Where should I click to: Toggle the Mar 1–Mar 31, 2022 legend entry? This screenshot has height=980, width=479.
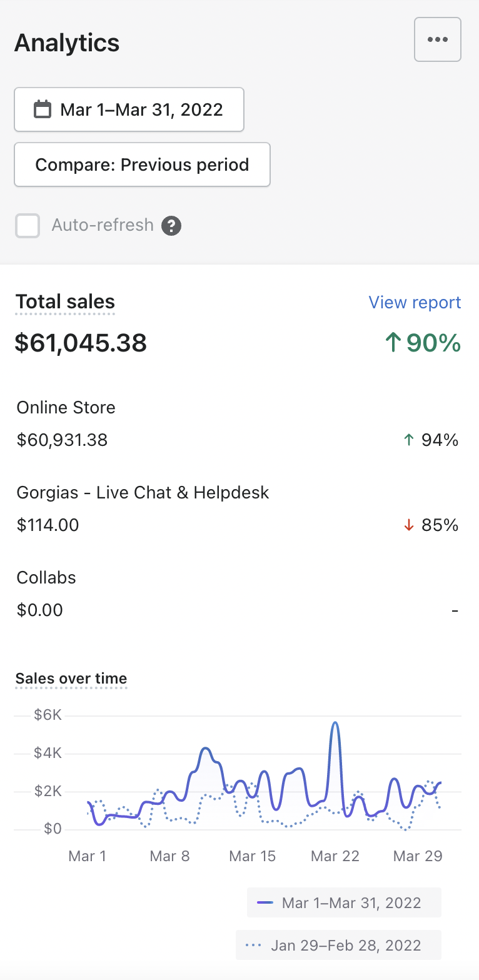pos(344,902)
